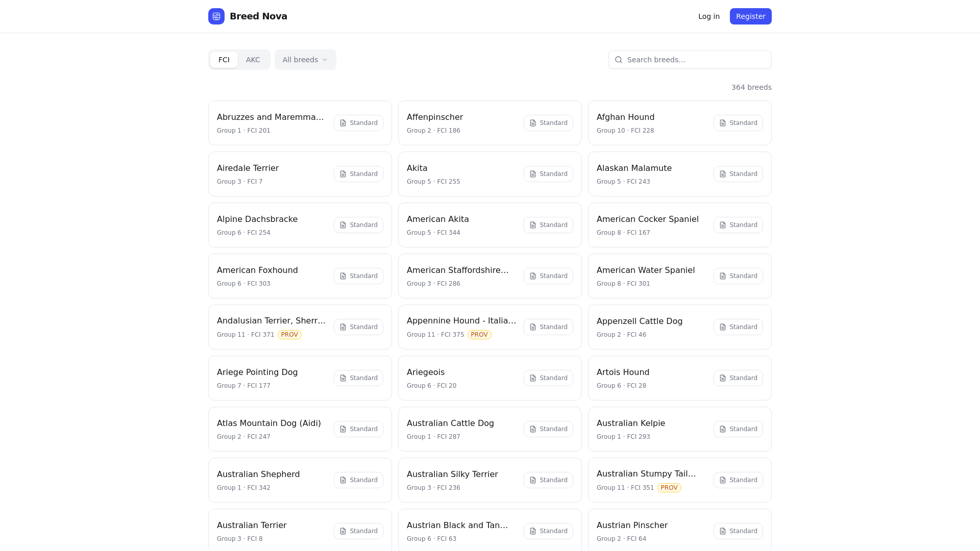Click the All breeds chevron arrow
980x551 pixels.
pyautogui.click(x=325, y=60)
